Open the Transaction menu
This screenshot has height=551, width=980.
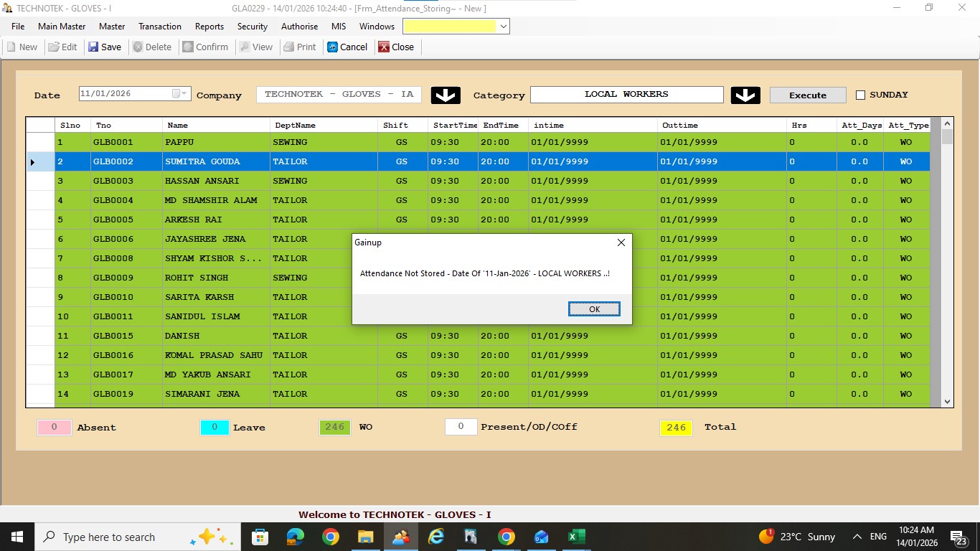click(159, 27)
